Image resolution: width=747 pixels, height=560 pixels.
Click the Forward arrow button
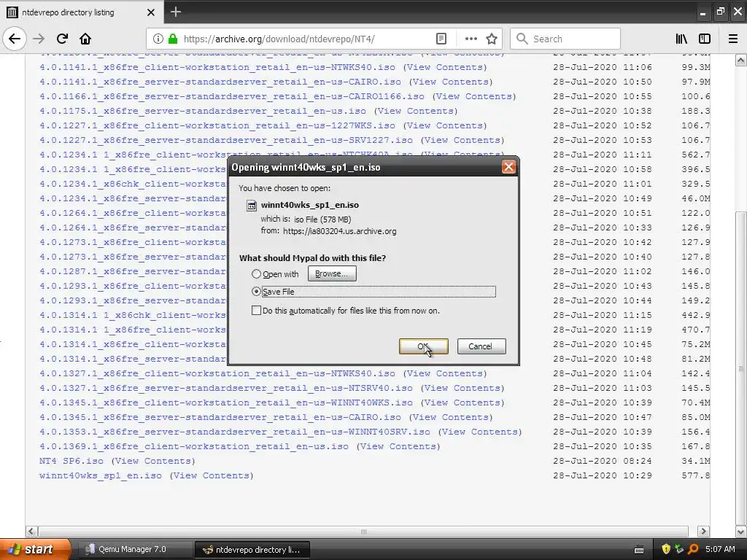pyautogui.click(x=39, y=39)
